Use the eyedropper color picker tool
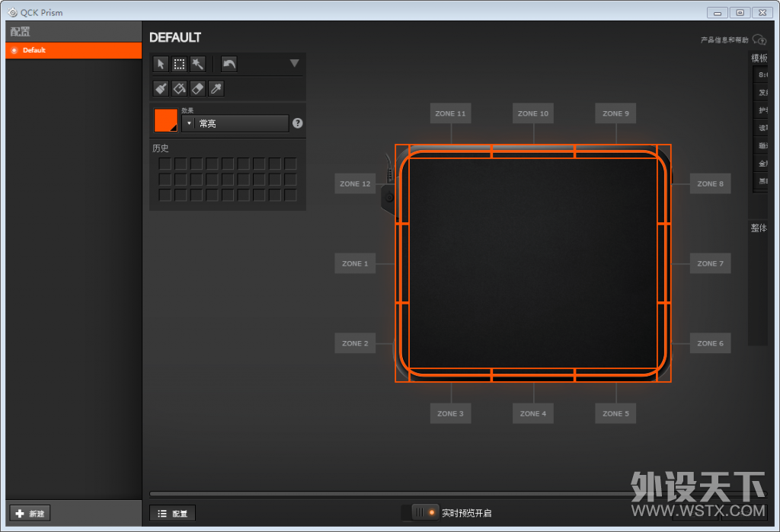 point(216,88)
